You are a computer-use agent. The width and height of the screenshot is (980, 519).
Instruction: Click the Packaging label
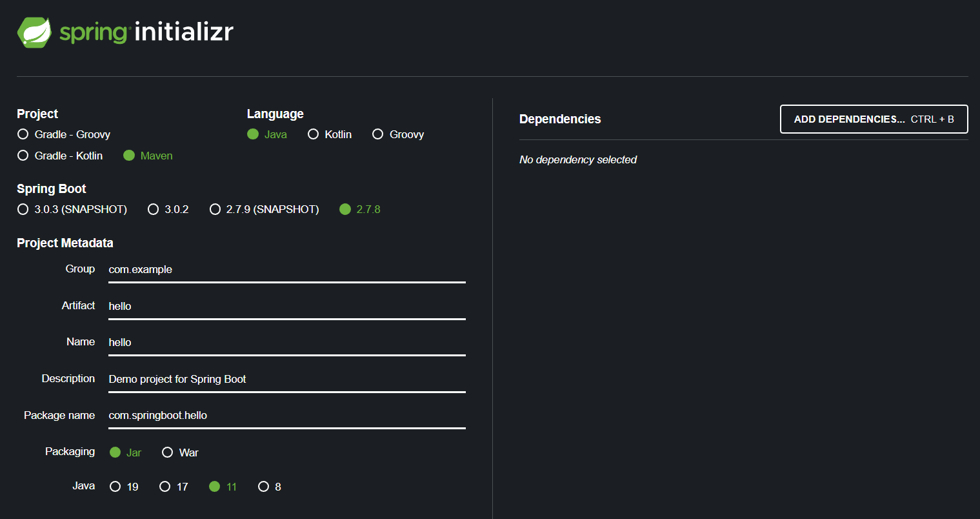click(70, 452)
